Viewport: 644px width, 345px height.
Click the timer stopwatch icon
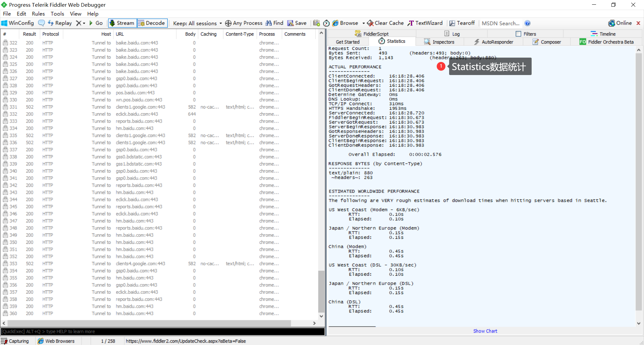pyautogui.click(x=326, y=23)
